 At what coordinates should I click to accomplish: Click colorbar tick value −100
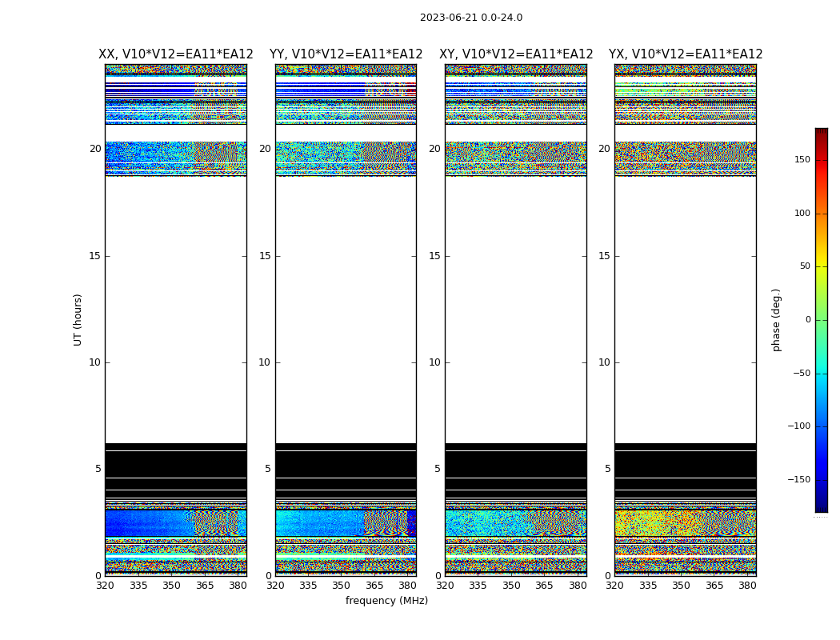pyautogui.click(x=798, y=426)
